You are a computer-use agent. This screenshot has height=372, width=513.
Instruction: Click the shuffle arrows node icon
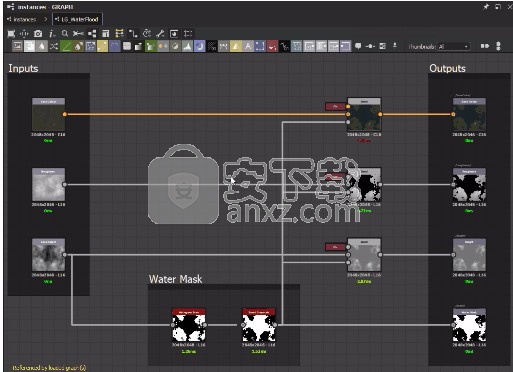click(54, 46)
